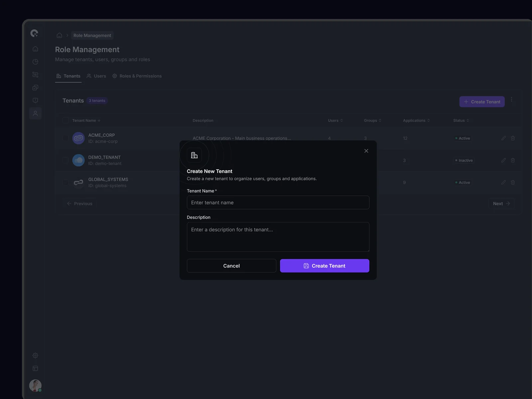Toggle the select-all tenants checkbox
Viewport: 532px width, 399px height.
coord(66,120)
